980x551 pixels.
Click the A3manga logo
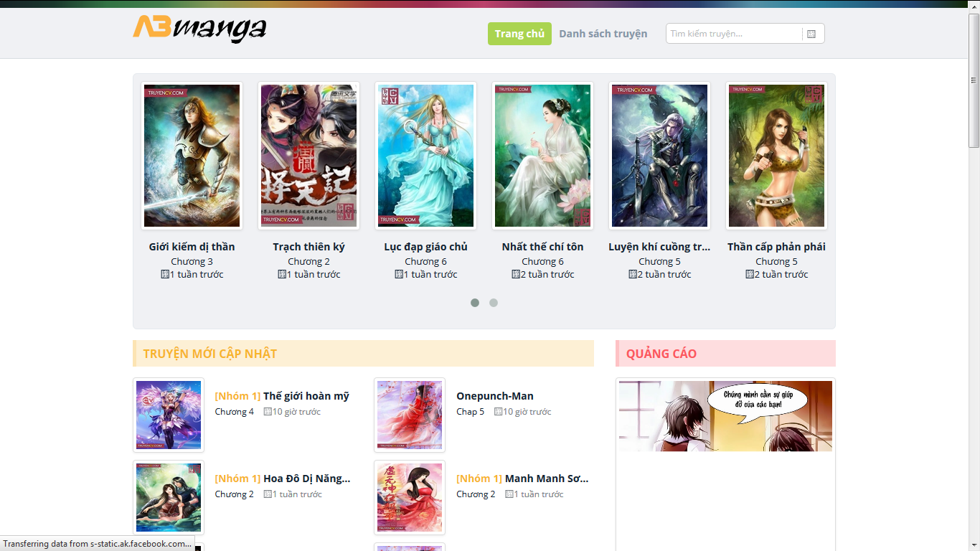[199, 29]
